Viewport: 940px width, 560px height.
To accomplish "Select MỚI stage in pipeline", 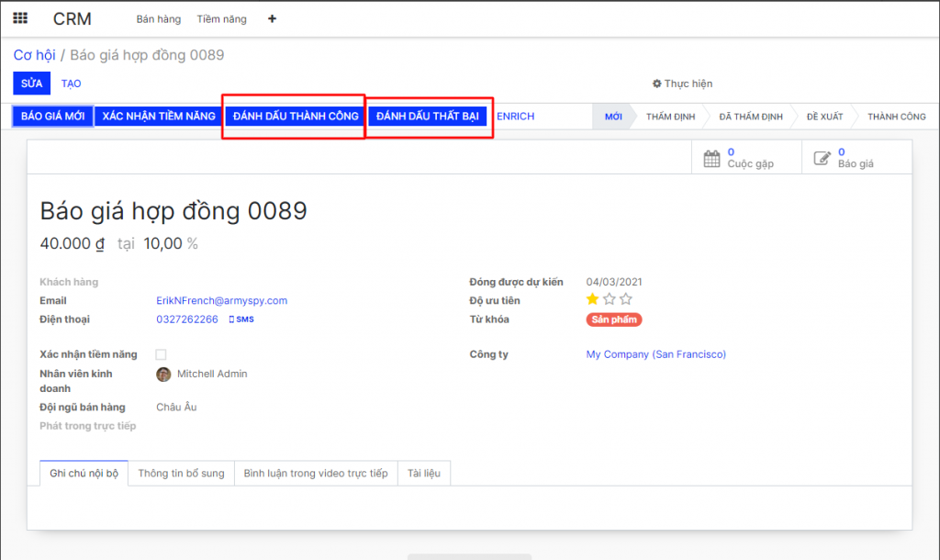I will (613, 117).
